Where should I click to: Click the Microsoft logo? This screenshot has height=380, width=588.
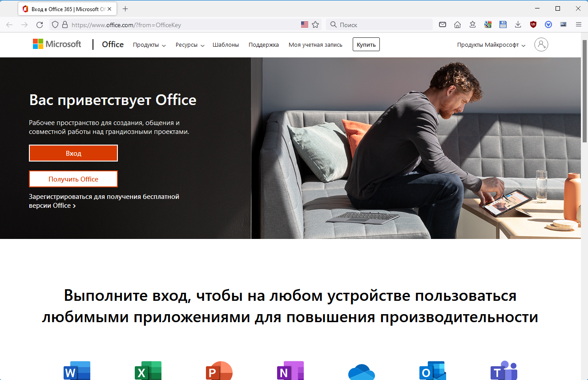(57, 44)
